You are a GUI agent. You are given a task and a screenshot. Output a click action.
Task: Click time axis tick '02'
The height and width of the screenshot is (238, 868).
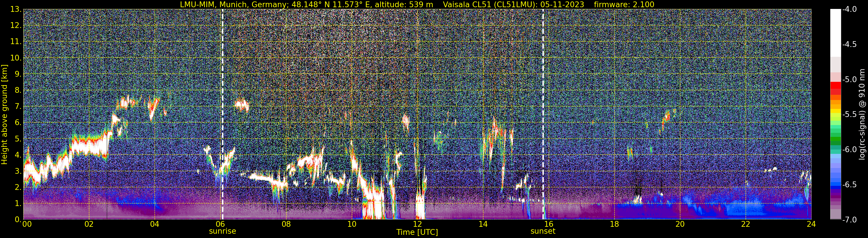point(89,224)
